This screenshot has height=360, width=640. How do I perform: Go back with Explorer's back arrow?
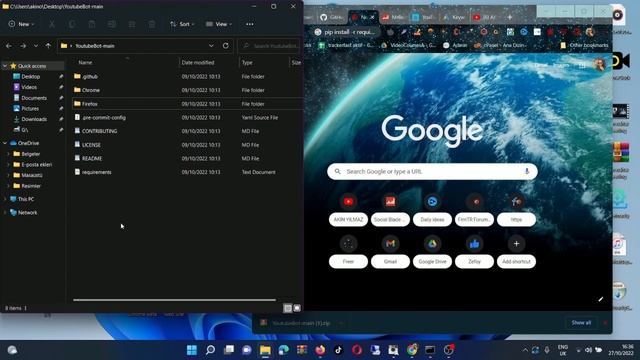9,46
